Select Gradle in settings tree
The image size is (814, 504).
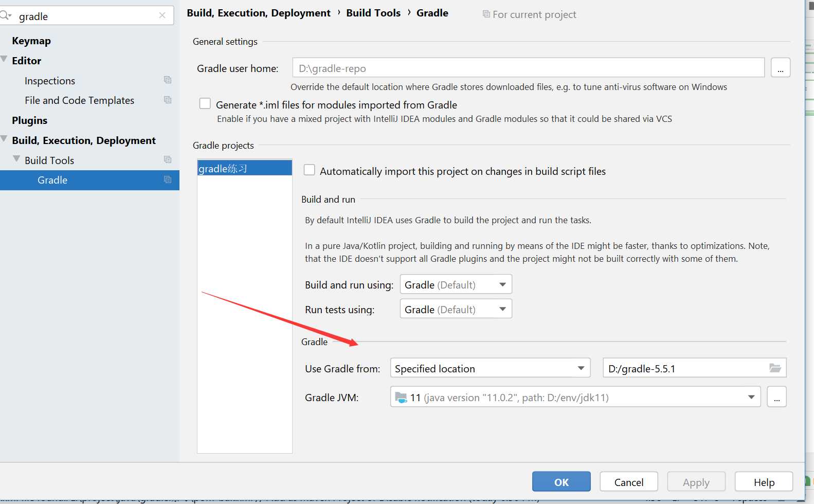89,180
